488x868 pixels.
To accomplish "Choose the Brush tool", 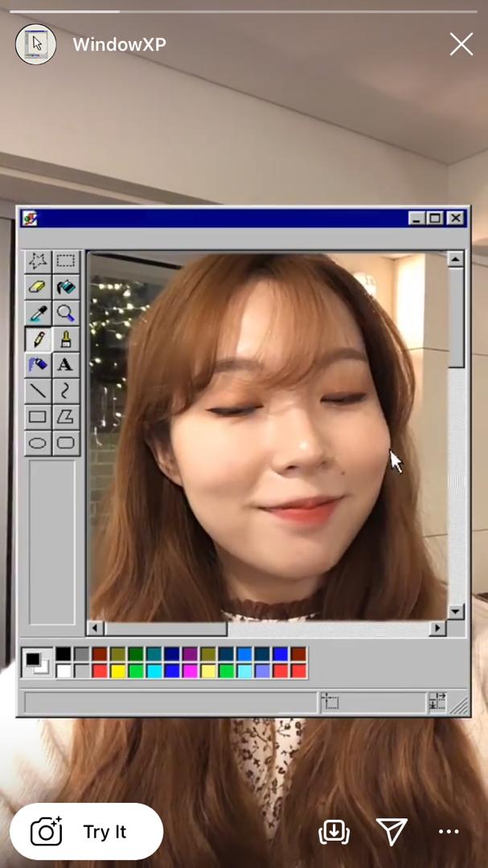I will point(66,338).
